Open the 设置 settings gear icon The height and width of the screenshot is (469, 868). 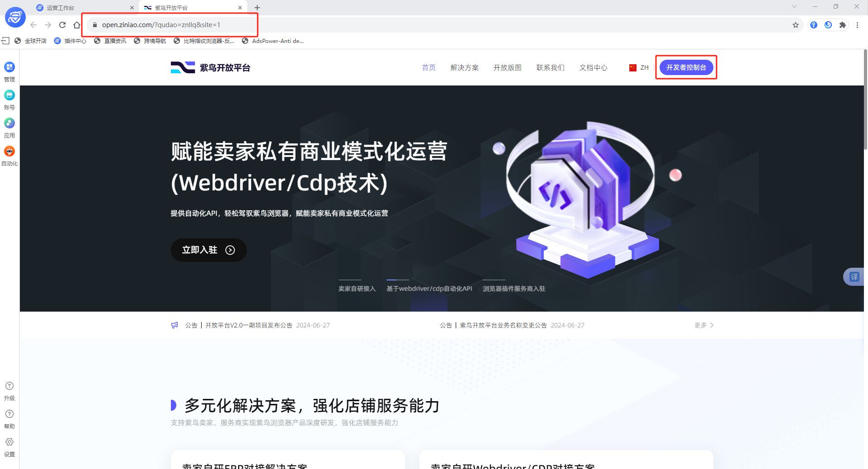pos(9,442)
